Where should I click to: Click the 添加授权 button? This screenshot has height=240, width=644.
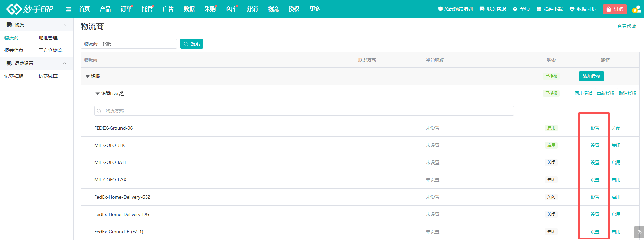click(x=591, y=76)
